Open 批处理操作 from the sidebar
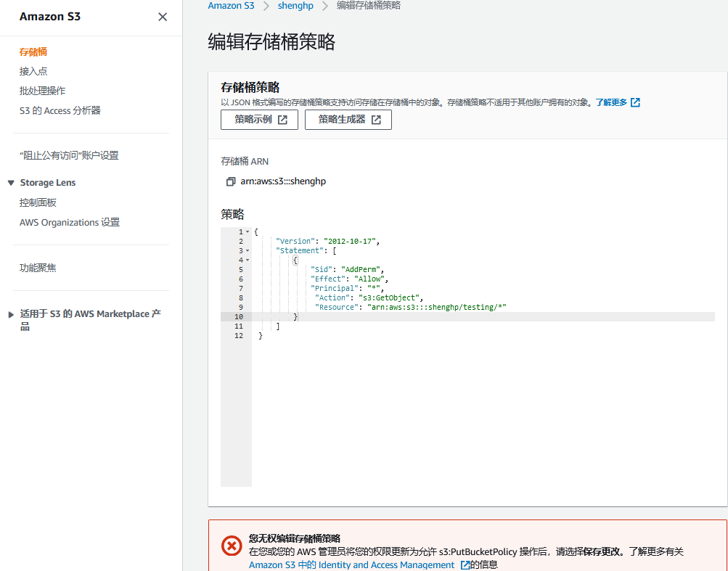Image resolution: width=728 pixels, height=571 pixels. pos(41,91)
